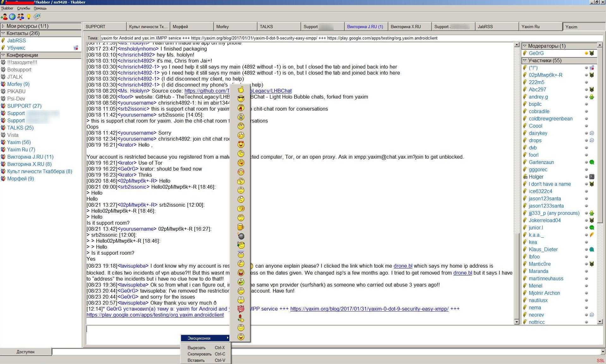Click the chat log scrollbar down arrow
Screen dimensions: 606x364
coord(517,322)
